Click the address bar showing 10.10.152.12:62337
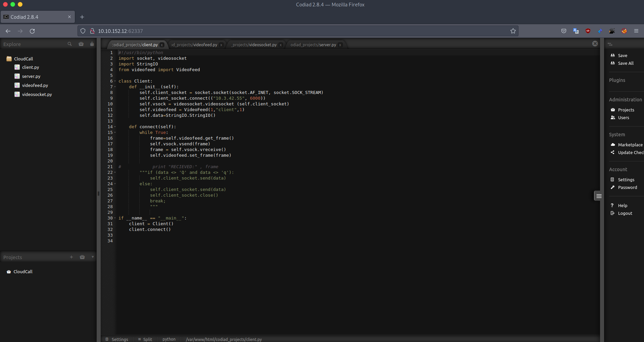Screen dimensions: 644x342 298,31
